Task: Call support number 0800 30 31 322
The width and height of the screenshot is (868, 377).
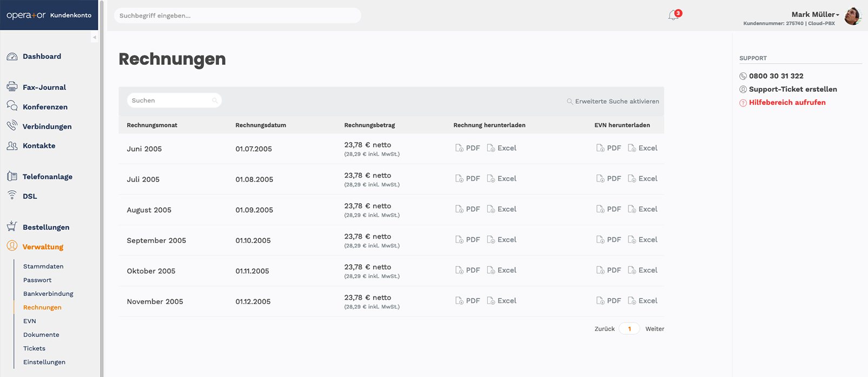Action: [772, 76]
